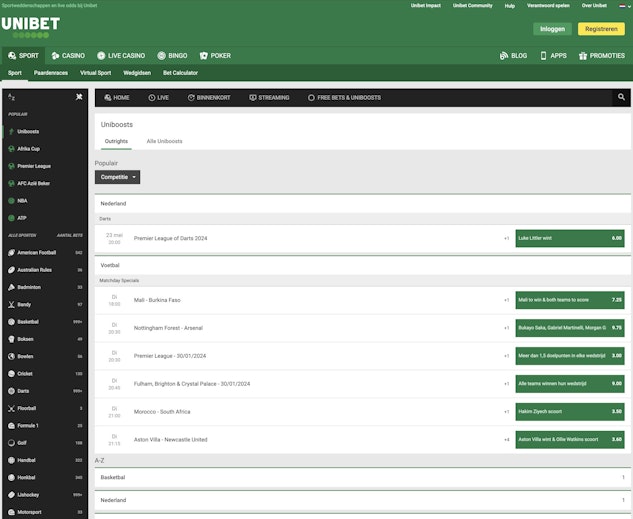Pick Luke Littler wint odds 6.00
This screenshot has width=633, height=519.
click(570, 239)
